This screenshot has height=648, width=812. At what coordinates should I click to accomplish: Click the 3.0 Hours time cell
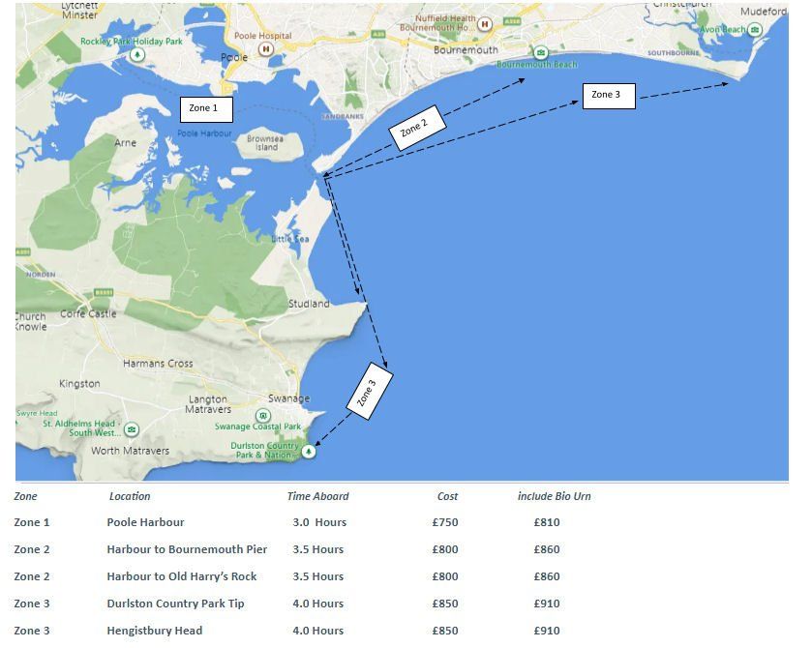(x=319, y=522)
